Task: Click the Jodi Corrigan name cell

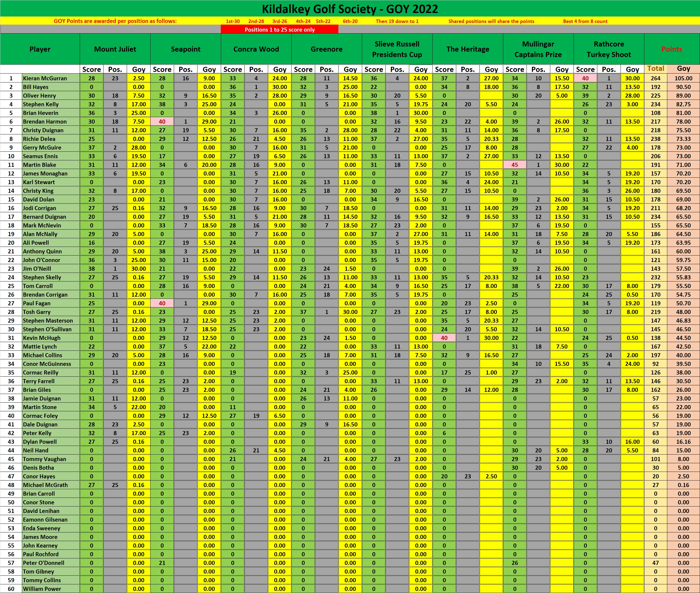Action: [x=51, y=208]
